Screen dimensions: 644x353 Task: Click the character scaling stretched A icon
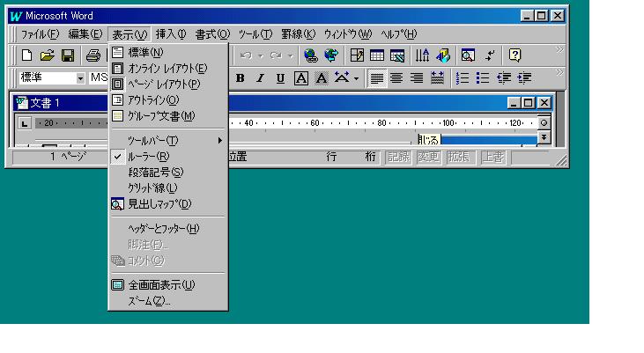tap(342, 78)
